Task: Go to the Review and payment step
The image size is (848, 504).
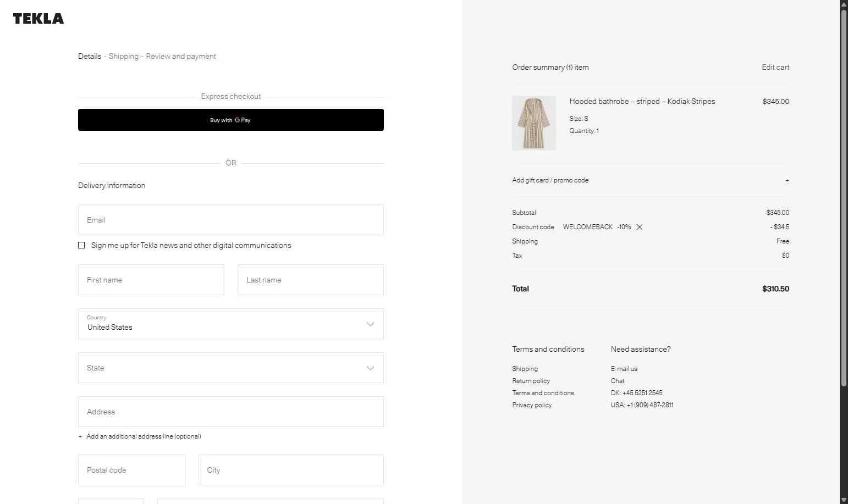Action: (181, 56)
